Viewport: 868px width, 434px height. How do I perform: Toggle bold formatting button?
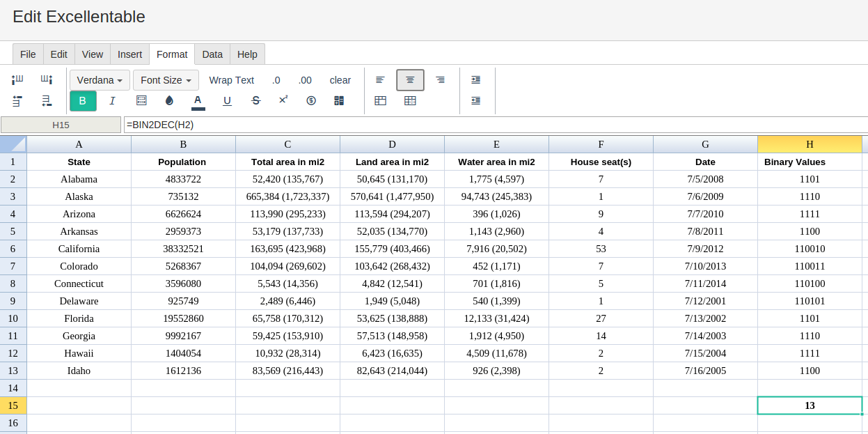[x=83, y=101]
